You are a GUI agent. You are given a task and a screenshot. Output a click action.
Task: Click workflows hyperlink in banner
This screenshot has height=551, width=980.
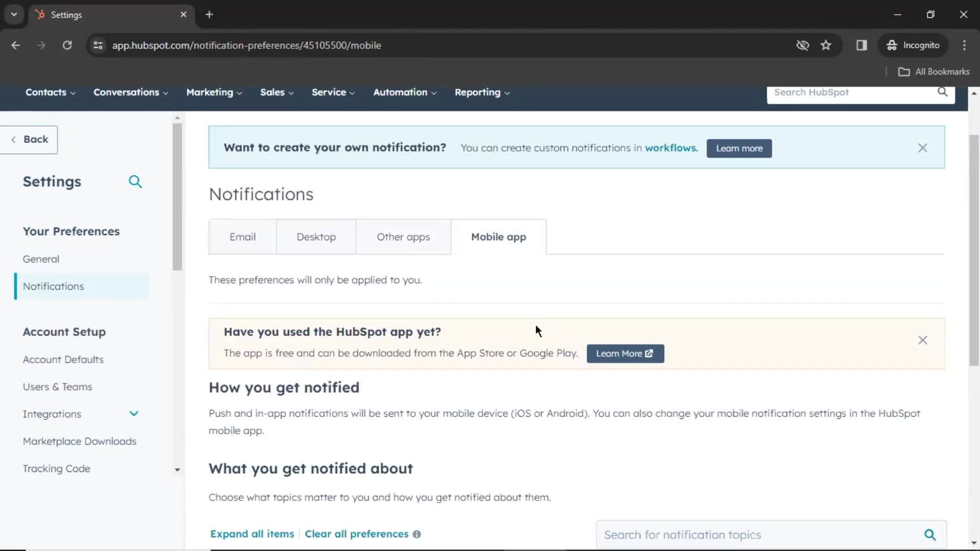tap(670, 147)
